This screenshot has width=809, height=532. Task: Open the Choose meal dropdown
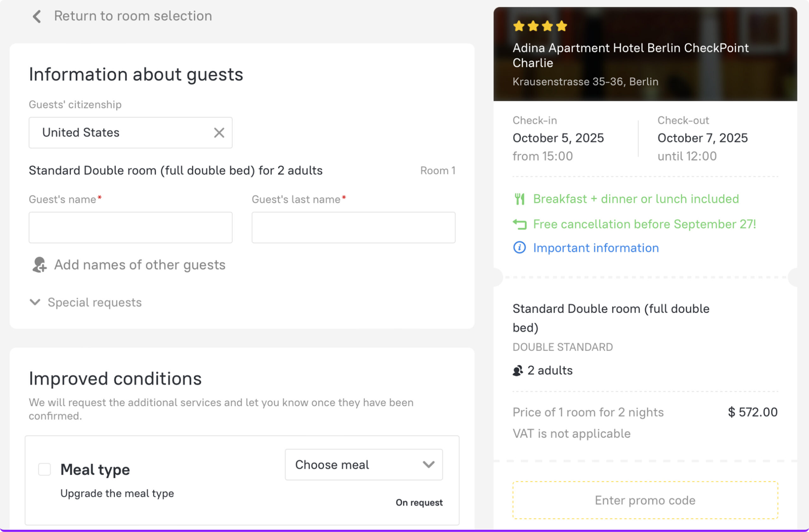[363, 464]
